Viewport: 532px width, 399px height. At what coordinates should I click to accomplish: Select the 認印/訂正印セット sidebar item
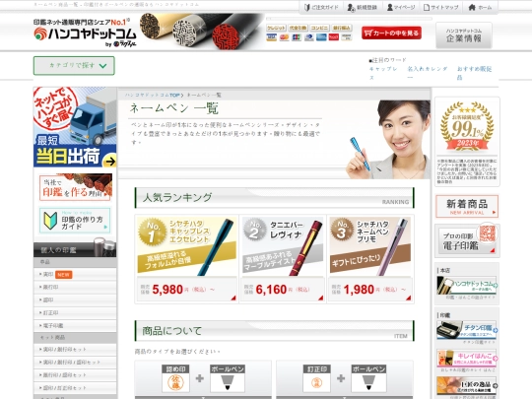pyautogui.click(x=75, y=388)
